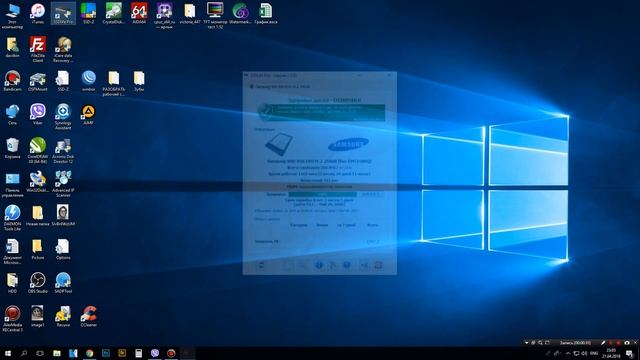Launch OBS Studio from desktop
Screen dimensions: 640x360
(38, 283)
